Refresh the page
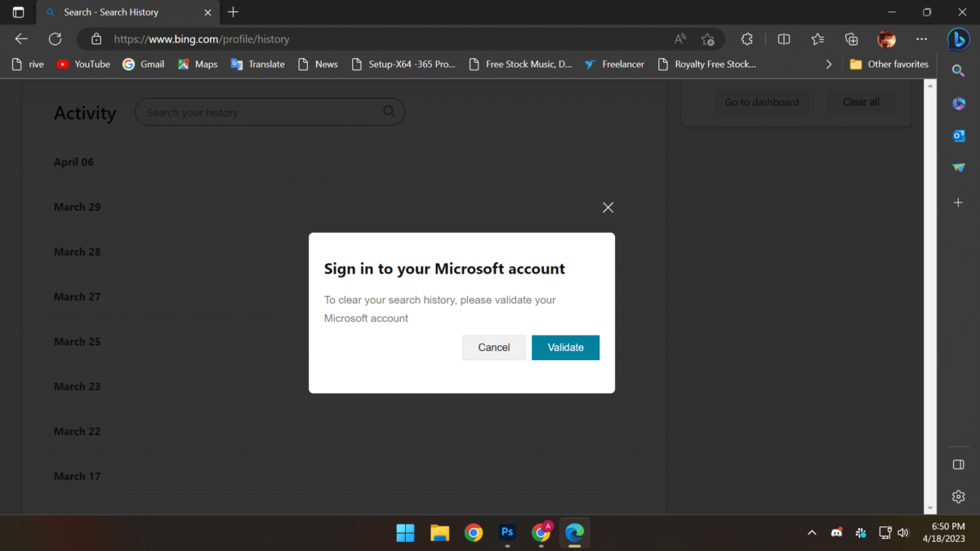This screenshot has width=980, height=551. coord(55,38)
